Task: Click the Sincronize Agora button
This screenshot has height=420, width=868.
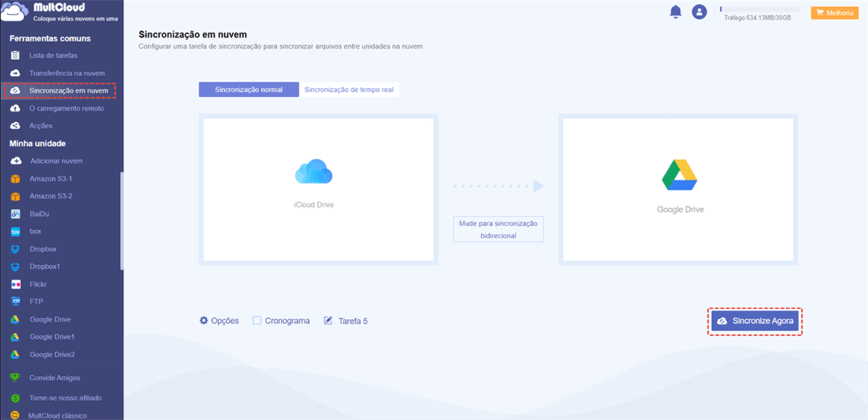Action: click(755, 321)
